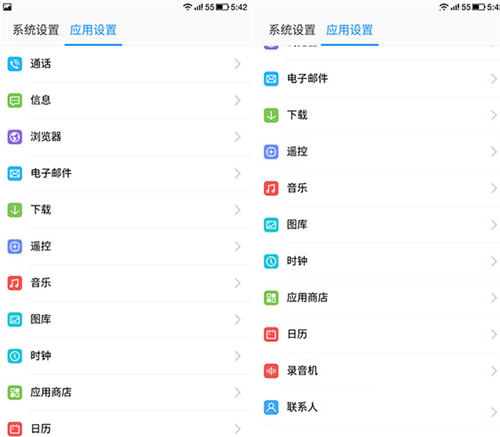Screen dimensions: 500x437
Task: Tap the 应用商店 store icon in right screenshot
Action: [x=271, y=298]
